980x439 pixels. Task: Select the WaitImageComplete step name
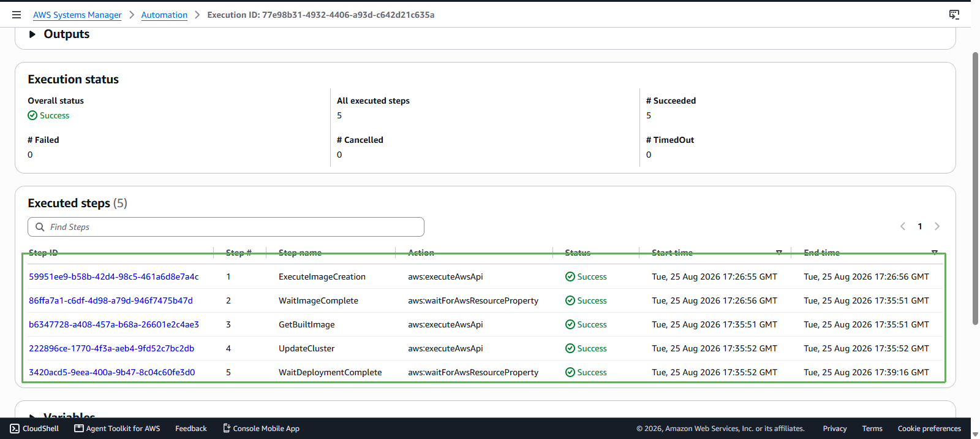tap(318, 300)
